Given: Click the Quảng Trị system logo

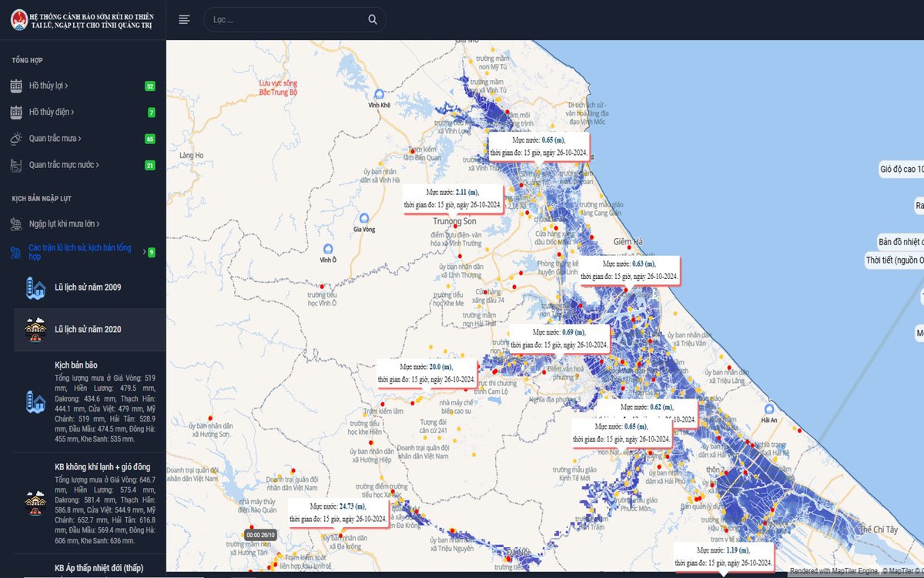Looking at the screenshot, I should [x=18, y=19].
